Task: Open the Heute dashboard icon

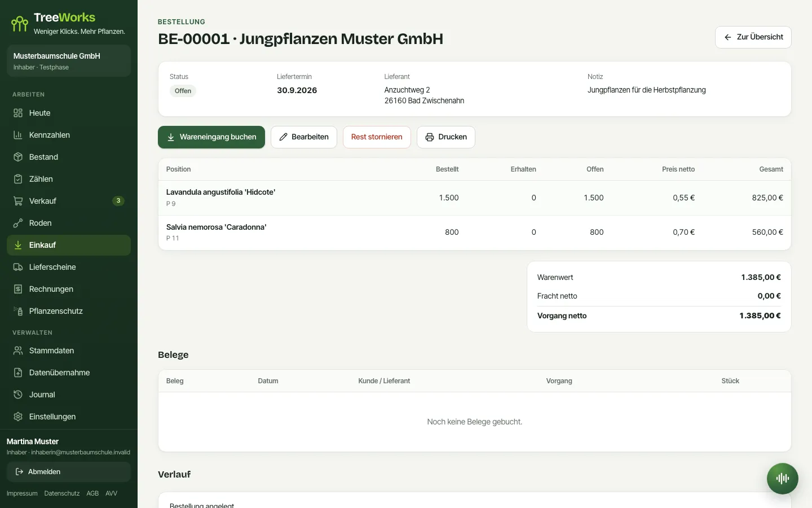Action: point(18,113)
